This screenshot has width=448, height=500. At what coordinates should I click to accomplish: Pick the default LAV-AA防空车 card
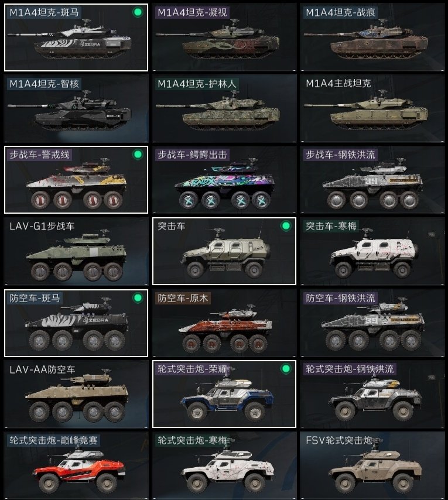(76, 394)
